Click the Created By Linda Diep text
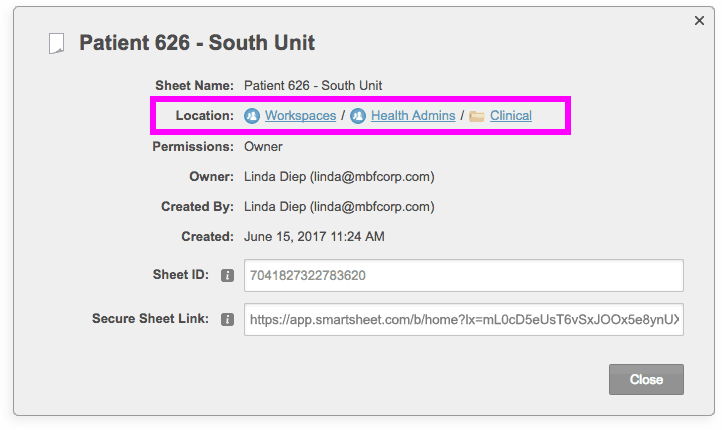 [x=339, y=207]
